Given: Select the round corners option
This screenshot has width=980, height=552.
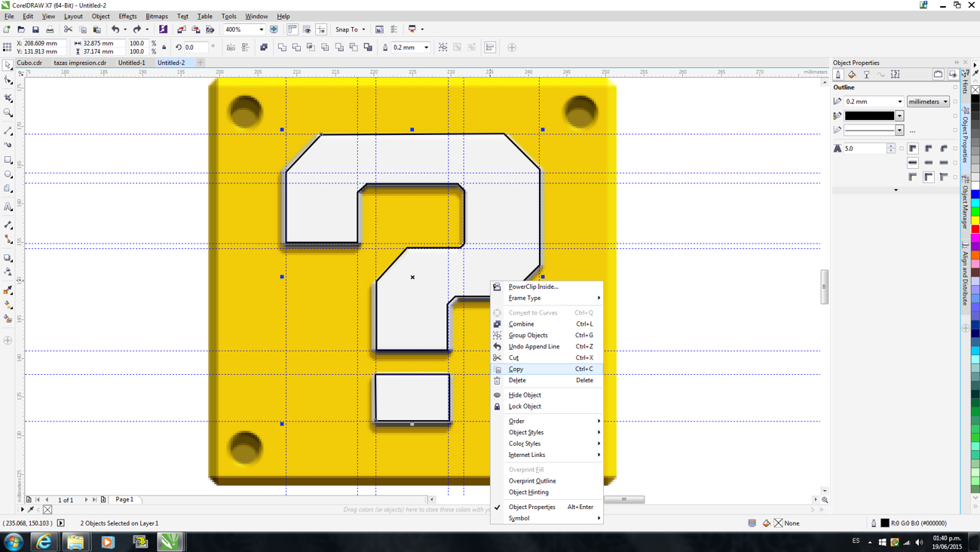Looking at the screenshot, I should coord(929,149).
